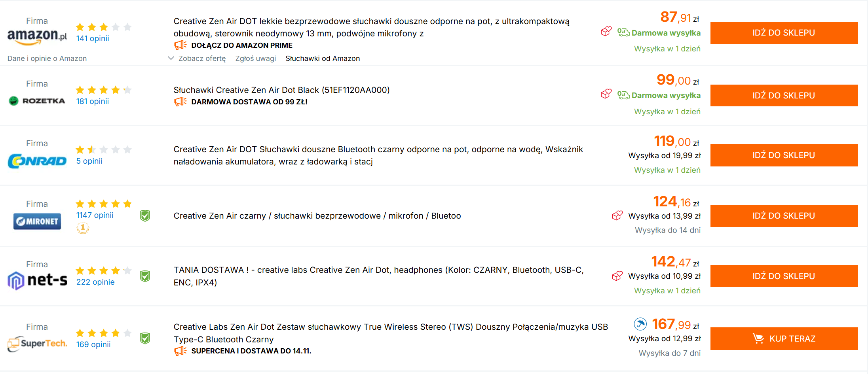Click the green shield badge for net-s
This screenshot has width=868, height=374.
pos(145,276)
